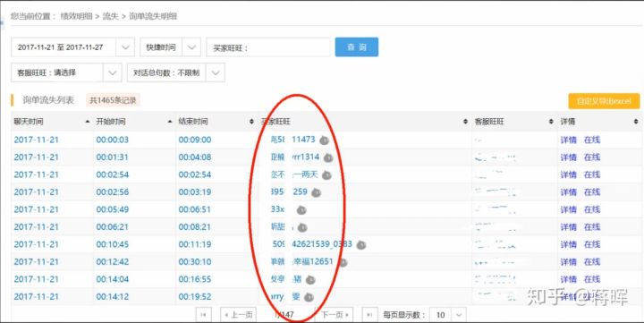Focus the 买家旺旺 input field
This screenshot has width=644, height=323.
coord(268,47)
